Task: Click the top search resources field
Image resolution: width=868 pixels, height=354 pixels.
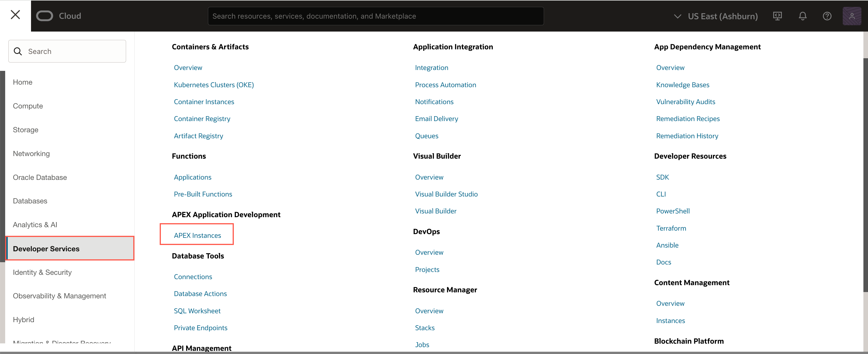Action: [x=375, y=16]
